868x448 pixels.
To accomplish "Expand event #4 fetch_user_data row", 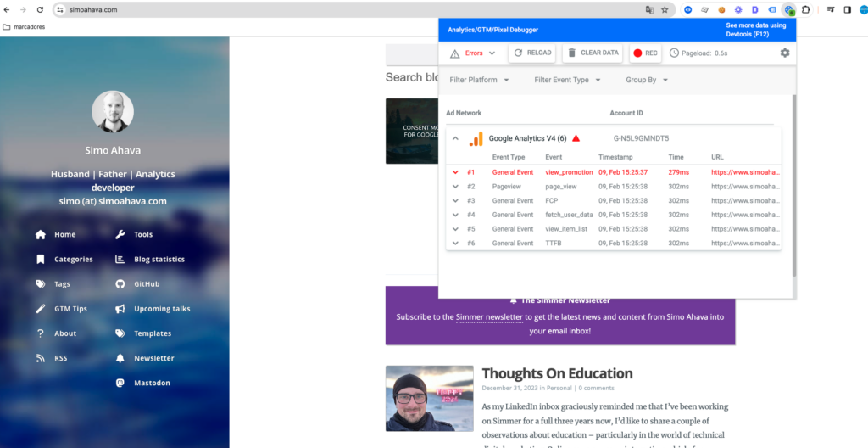I will [x=455, y=215].
